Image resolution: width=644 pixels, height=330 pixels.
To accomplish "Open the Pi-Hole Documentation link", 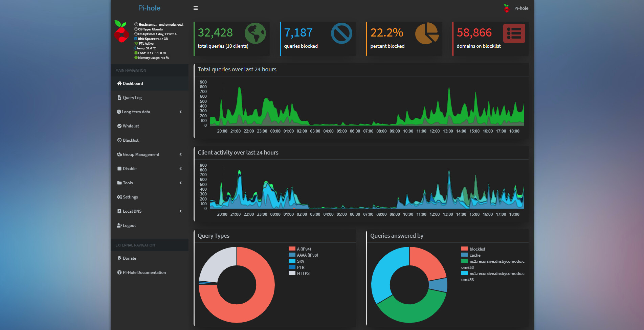I will pos(144,273).
